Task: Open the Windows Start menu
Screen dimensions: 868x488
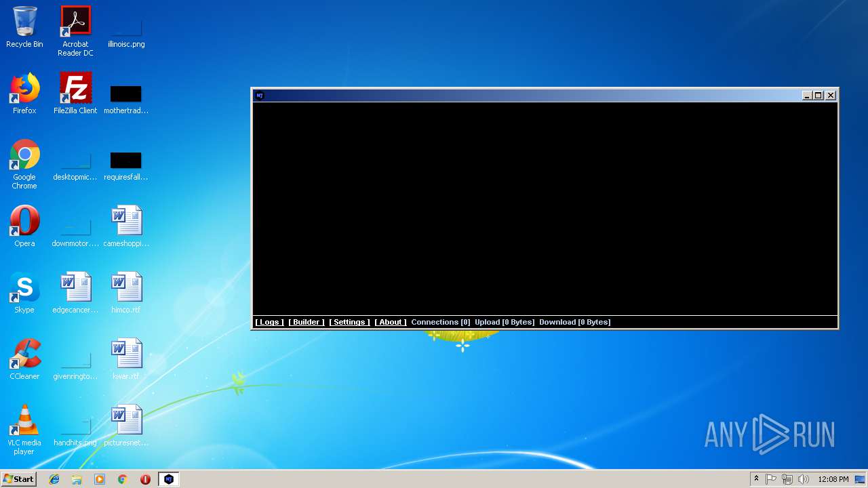Action: (19, 479)
